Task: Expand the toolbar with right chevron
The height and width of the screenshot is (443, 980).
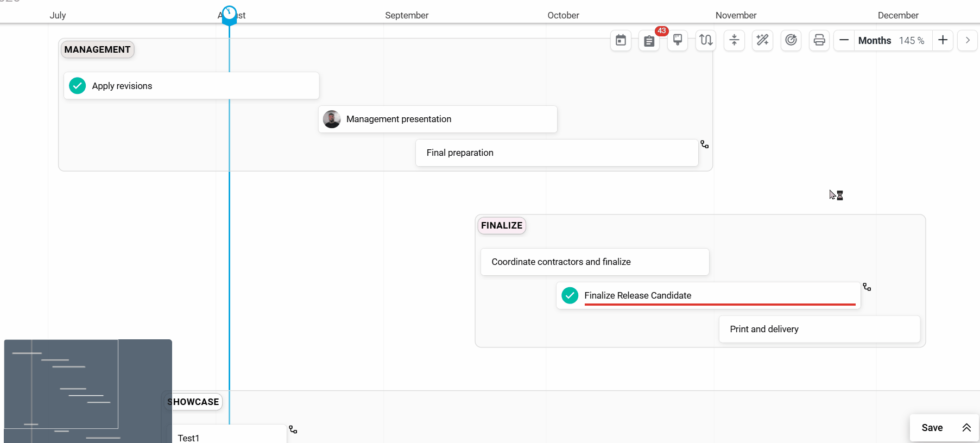Action: tap(968, 40)
